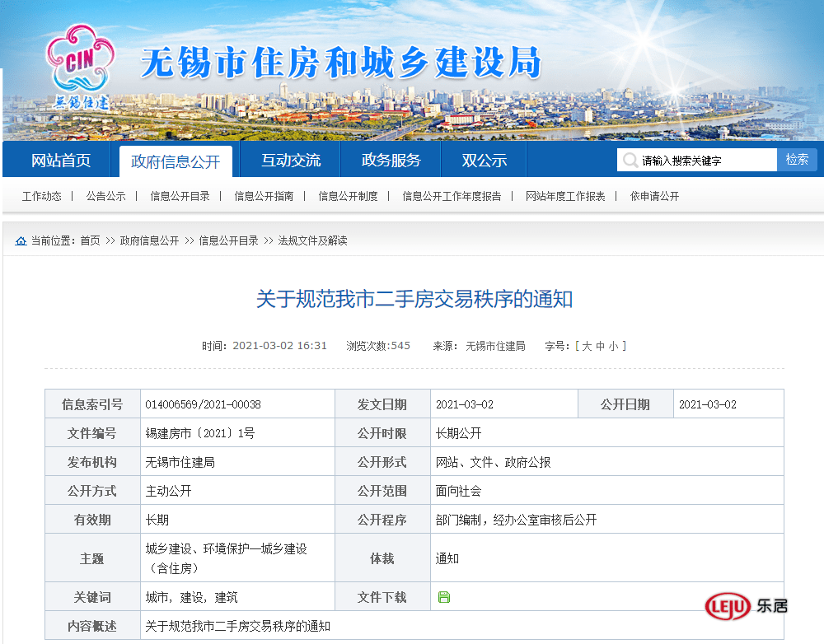Click the 无锡住建 CIN logo

81,67
